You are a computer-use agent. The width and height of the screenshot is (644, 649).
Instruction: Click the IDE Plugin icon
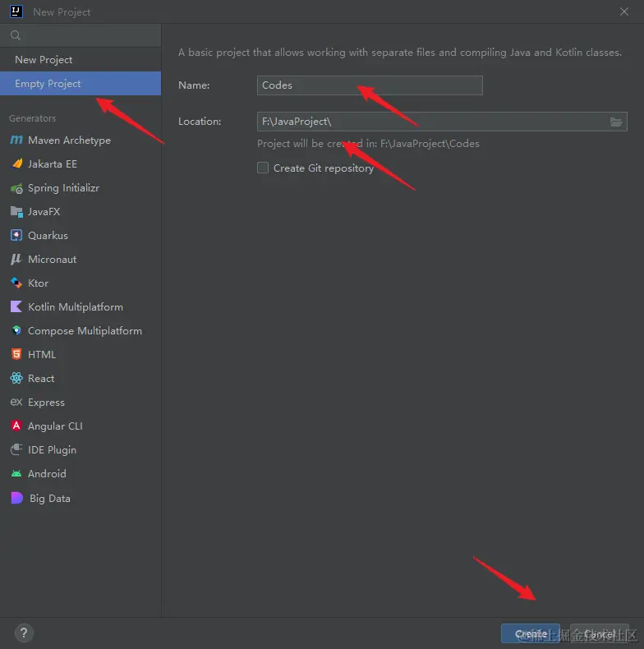[x=16, y=449]
